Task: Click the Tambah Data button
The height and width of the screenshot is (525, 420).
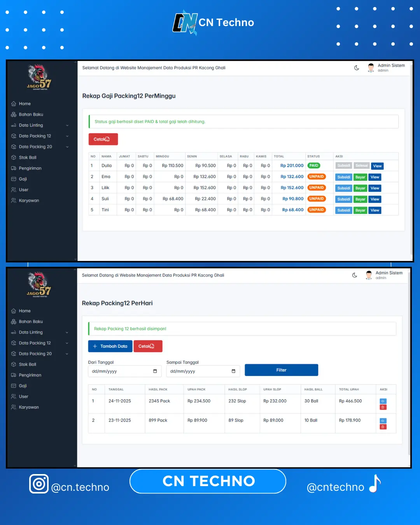Action: pyautogui.click(x=110, y=346)
